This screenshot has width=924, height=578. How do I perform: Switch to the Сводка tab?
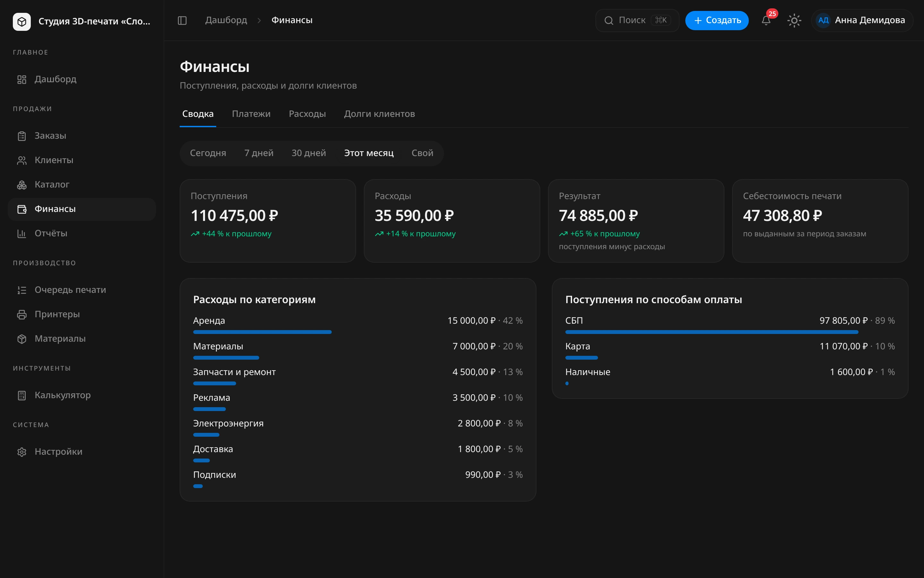tap(198, 114)
